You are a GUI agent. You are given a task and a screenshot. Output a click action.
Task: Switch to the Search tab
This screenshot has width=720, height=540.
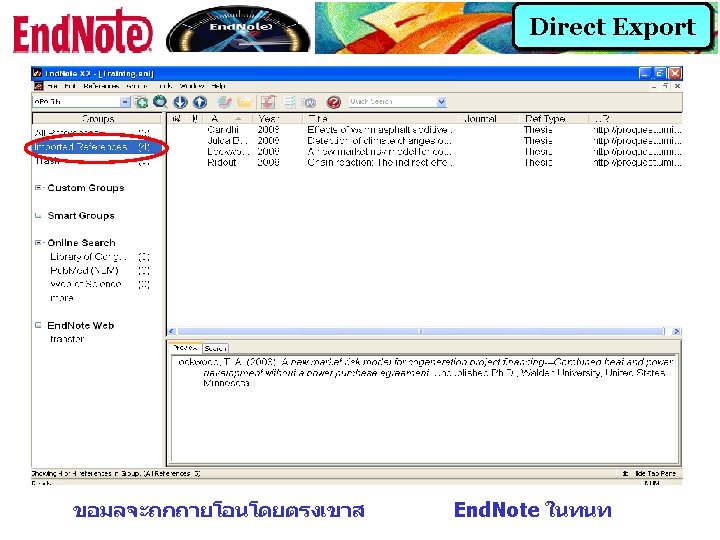pos(215,348)
